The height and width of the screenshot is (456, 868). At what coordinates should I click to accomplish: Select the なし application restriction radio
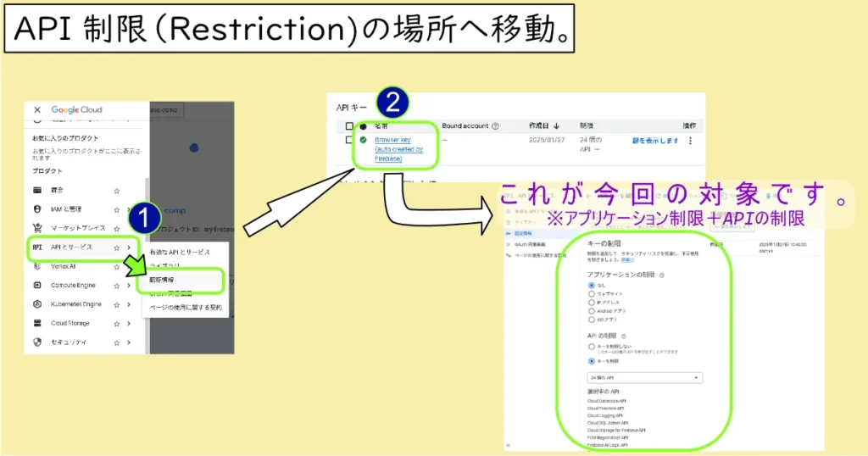coord(591,285)
